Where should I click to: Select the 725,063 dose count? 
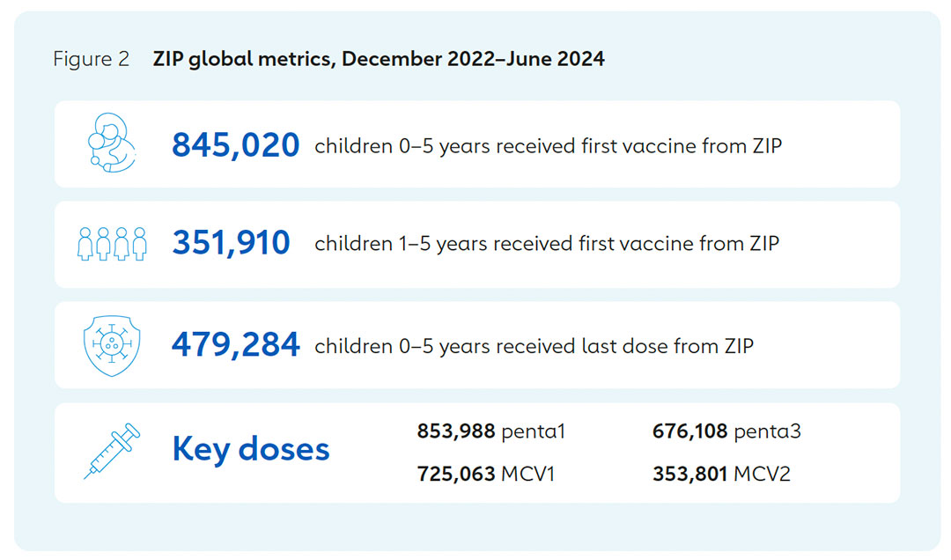point(454,474)
